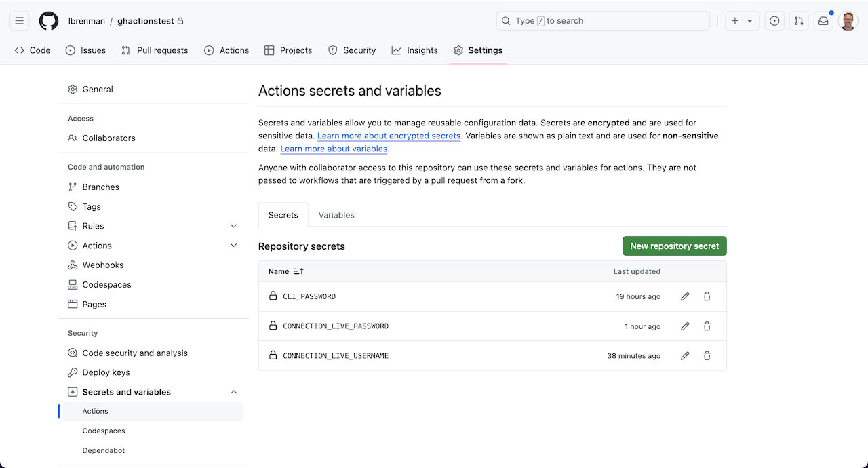Image resolution: width=868 pixels, height=468 pixels.
Task: Open the GitHub logo home link
Action: (49, 21)
